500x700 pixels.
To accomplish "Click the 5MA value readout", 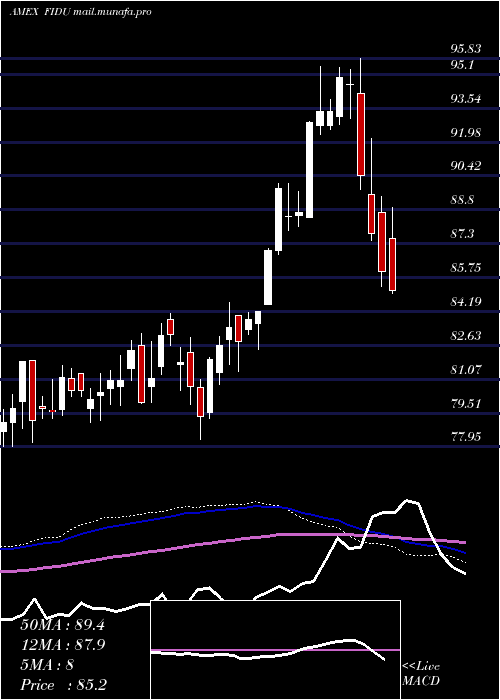I will pyautogui.click(x=47, y=665).
